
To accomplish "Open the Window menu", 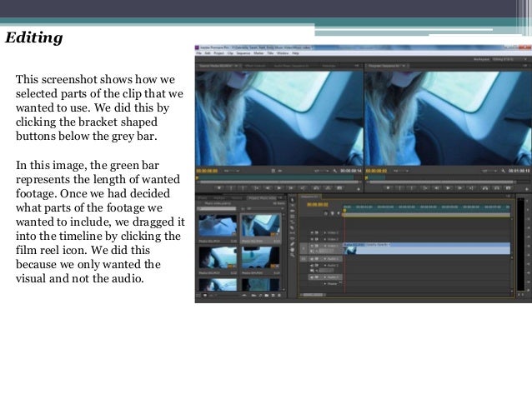I will [x=283, y=53].
